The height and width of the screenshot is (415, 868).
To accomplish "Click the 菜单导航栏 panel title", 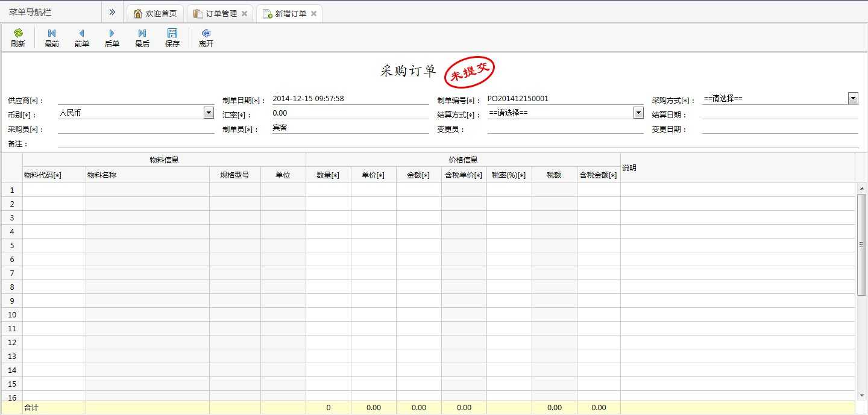I will click(30, 12).
